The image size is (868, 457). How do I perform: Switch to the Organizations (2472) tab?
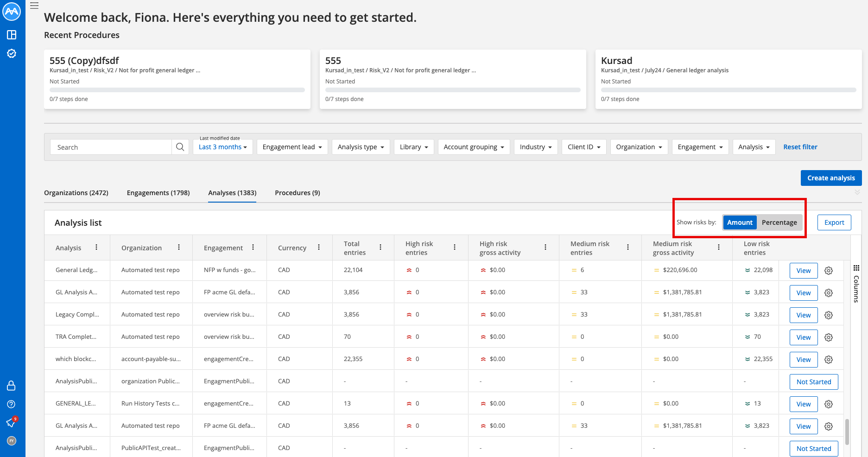click(76, 193)
